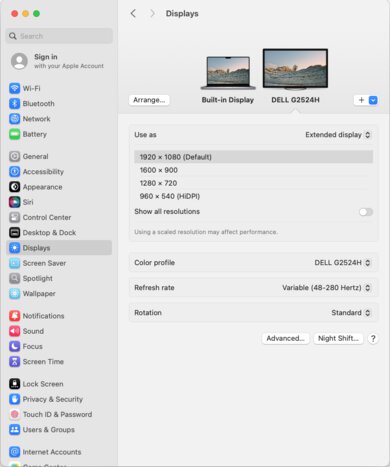Click the Apple Account avatar icon

click(x=19, y=61)
